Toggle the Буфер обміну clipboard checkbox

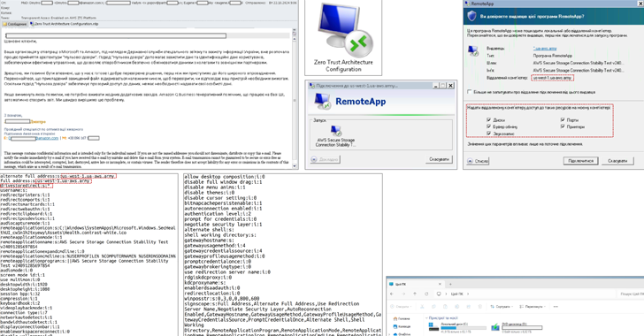pos(488,126)
